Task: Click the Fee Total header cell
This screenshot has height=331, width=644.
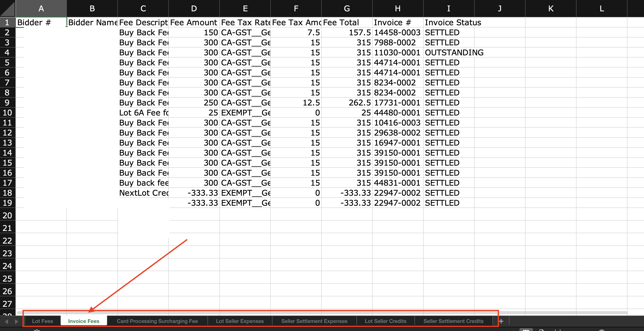Action: tap(347, 22)
